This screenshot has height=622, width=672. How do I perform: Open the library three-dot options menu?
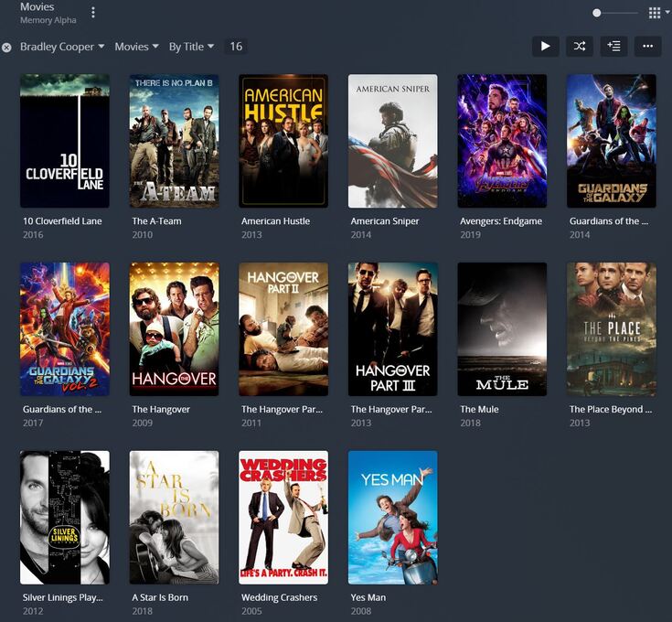pyautogui.click(x=93, y=13)
